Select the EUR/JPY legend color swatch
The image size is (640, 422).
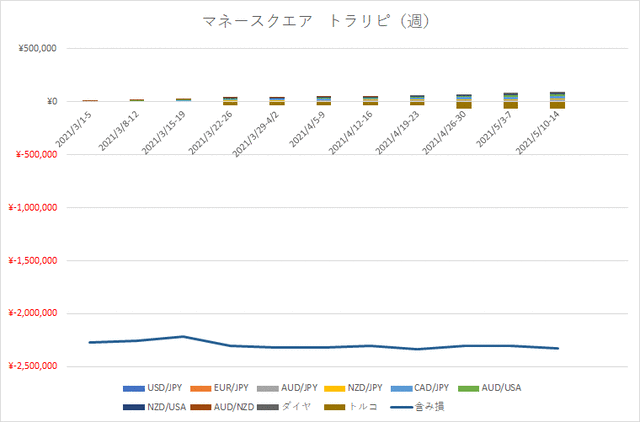[200, 389]
